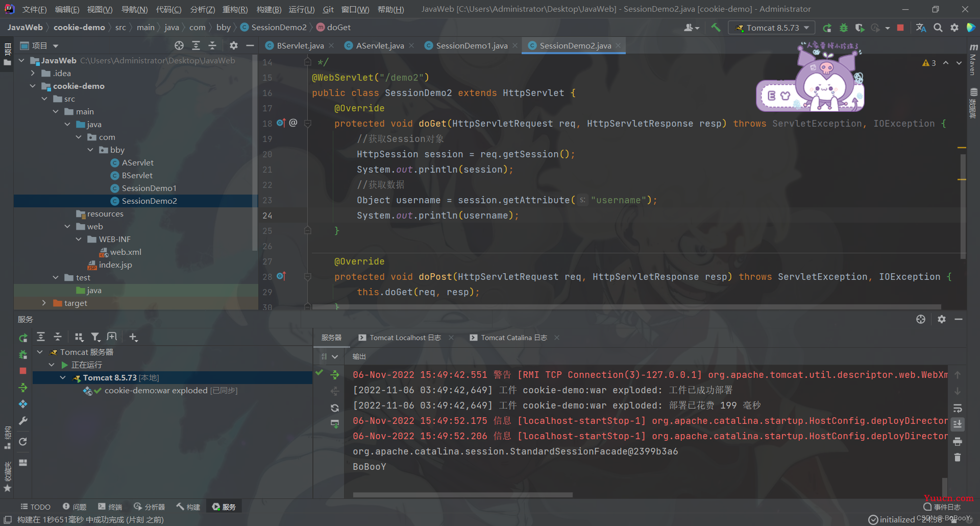The image size is (980, 526).
Task: Toggle scroll to end of console output
Action: [x=958, y=424]
